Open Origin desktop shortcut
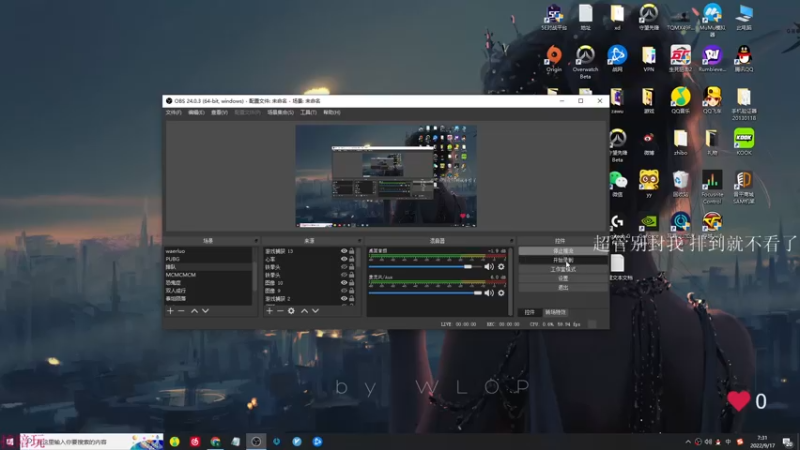This screenshot has width=800, height=450. click(x=554, y=58)
